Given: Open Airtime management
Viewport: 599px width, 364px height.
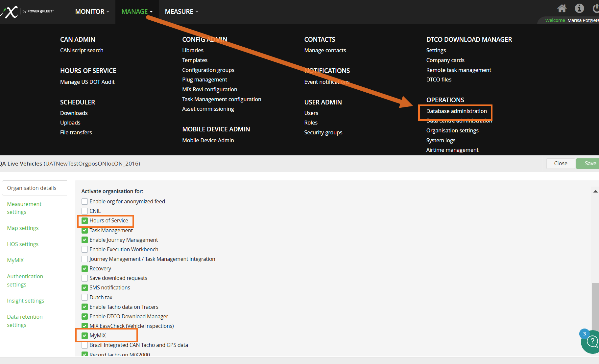Looking at the screenshot, I should pos(452,150).
